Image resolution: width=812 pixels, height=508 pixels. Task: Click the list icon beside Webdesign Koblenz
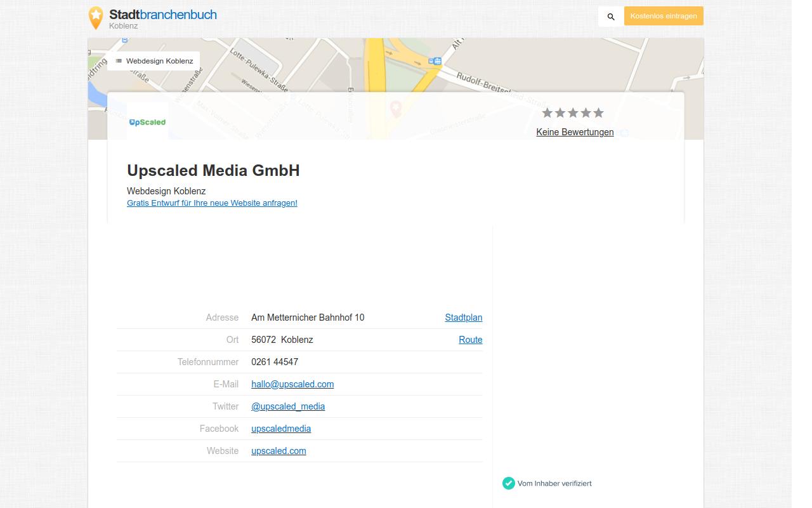(119, 60)
